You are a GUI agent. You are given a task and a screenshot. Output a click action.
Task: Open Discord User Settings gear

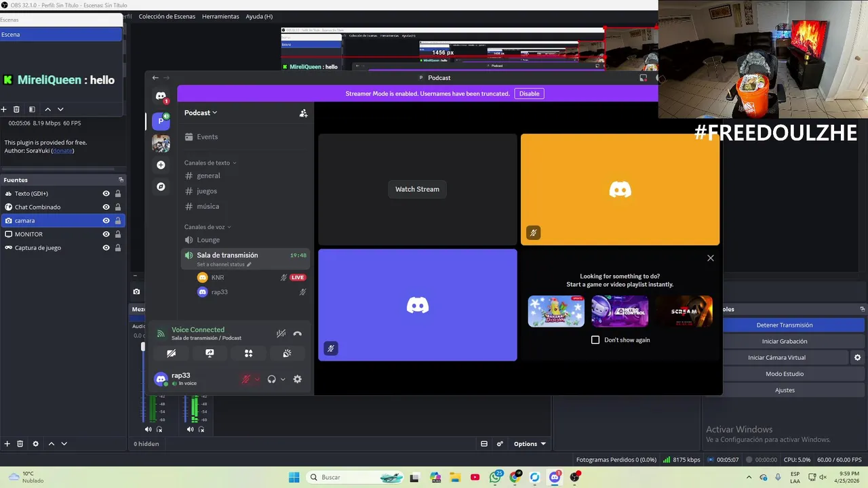297,379
